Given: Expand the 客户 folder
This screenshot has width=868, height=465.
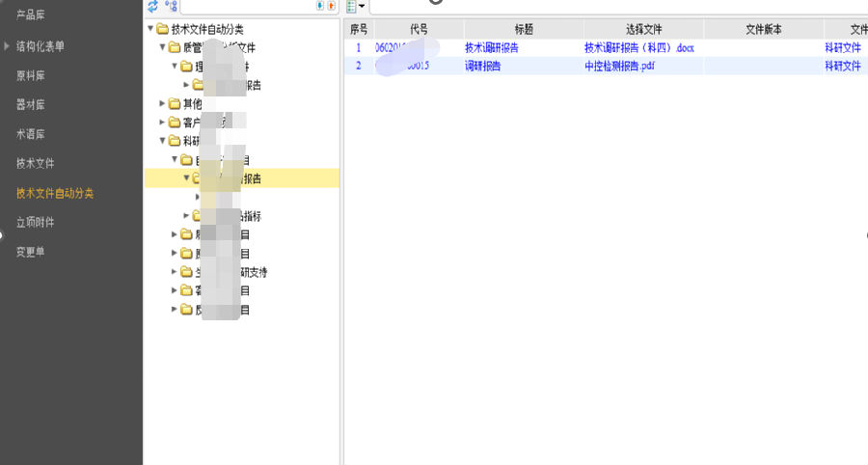Looking at the screenshot, I should coord(162,122).
